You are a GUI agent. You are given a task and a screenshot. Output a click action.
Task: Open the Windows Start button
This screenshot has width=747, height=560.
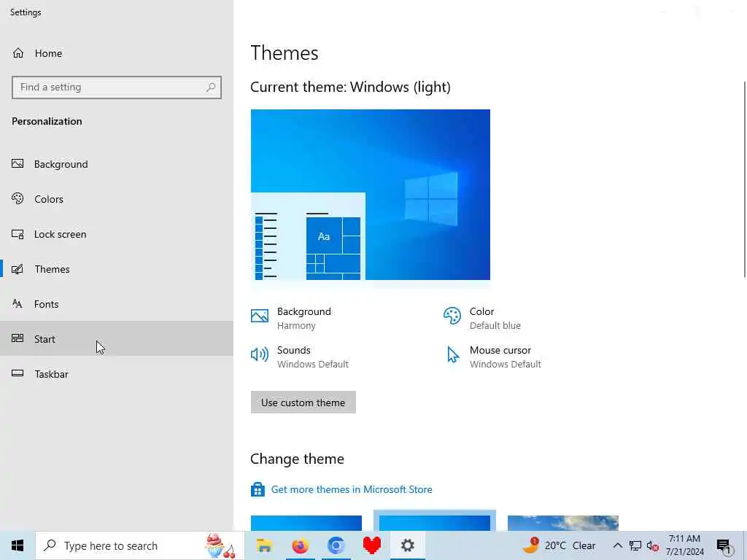(x=18, y=545)
